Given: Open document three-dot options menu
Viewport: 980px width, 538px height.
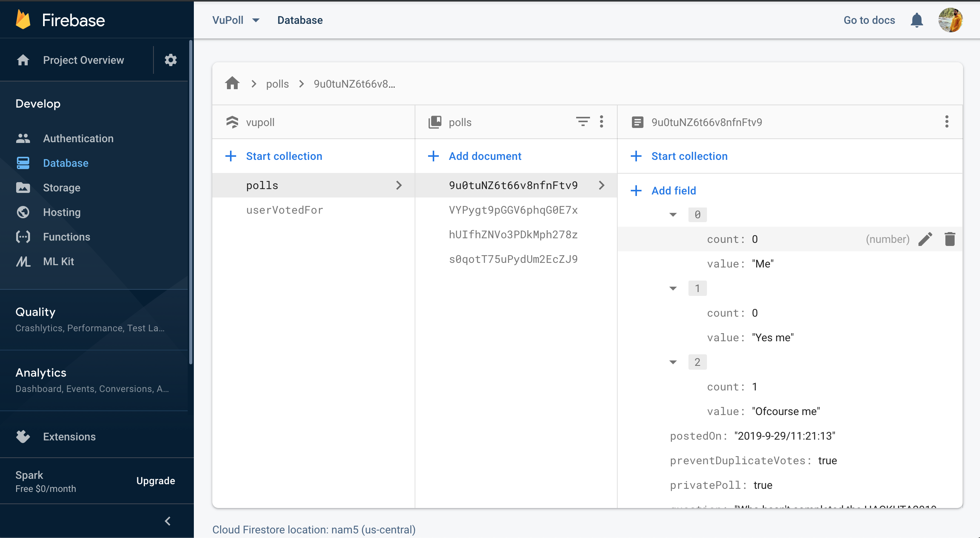Looking at the screenshot, I should [947, 122].
